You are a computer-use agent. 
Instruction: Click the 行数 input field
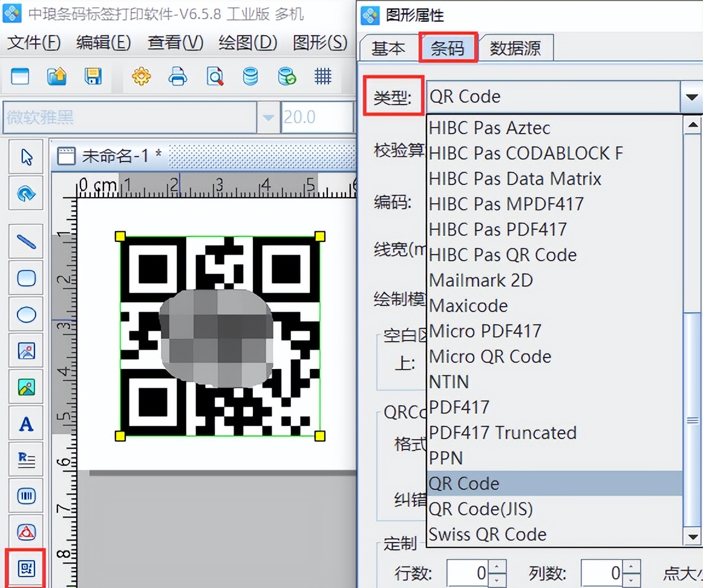tap(468, 573)
